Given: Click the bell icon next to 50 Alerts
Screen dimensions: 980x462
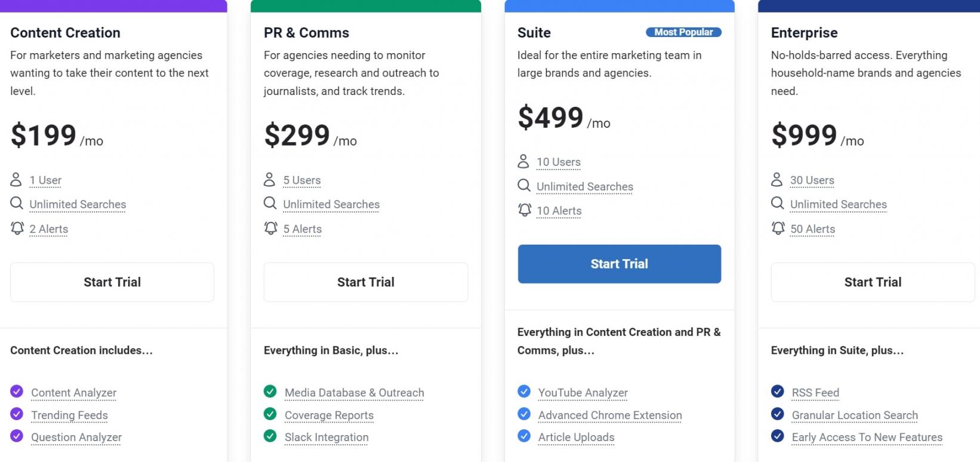Looking at the screenshot, I should [x=778, y=229].
